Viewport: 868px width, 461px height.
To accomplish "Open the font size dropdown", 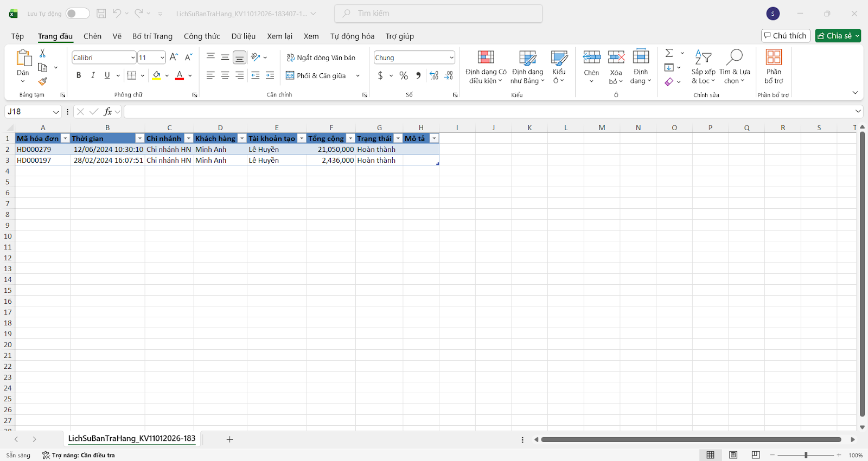I will [162, 57].
